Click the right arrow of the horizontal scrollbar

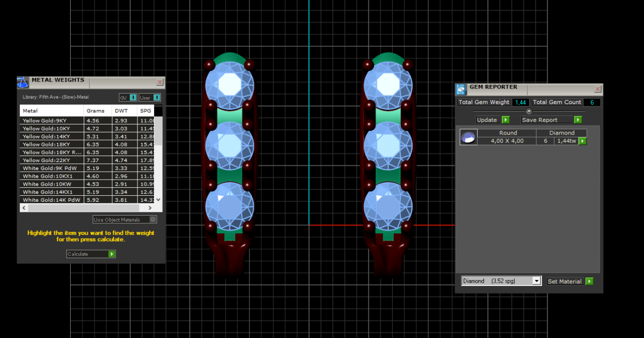(151, 208)
